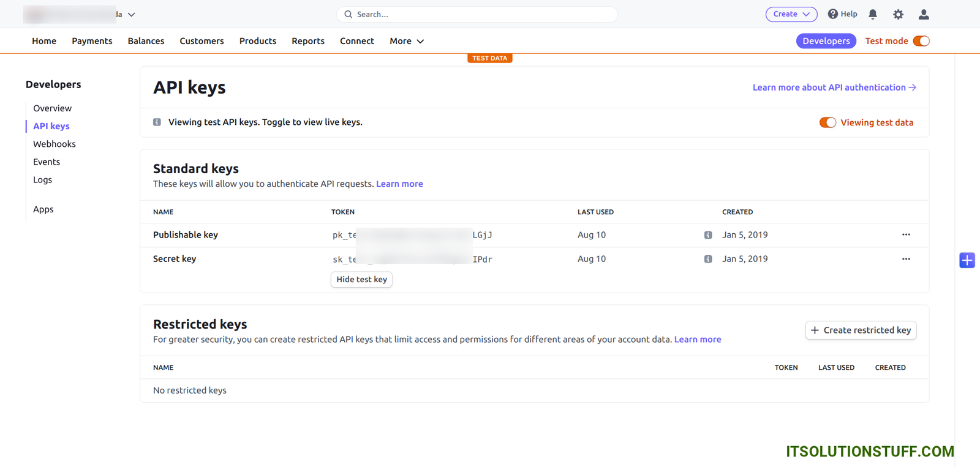Viewport: 980px width, 467px height.
Task: Click the user profile icon
Action: coord(924,14)
